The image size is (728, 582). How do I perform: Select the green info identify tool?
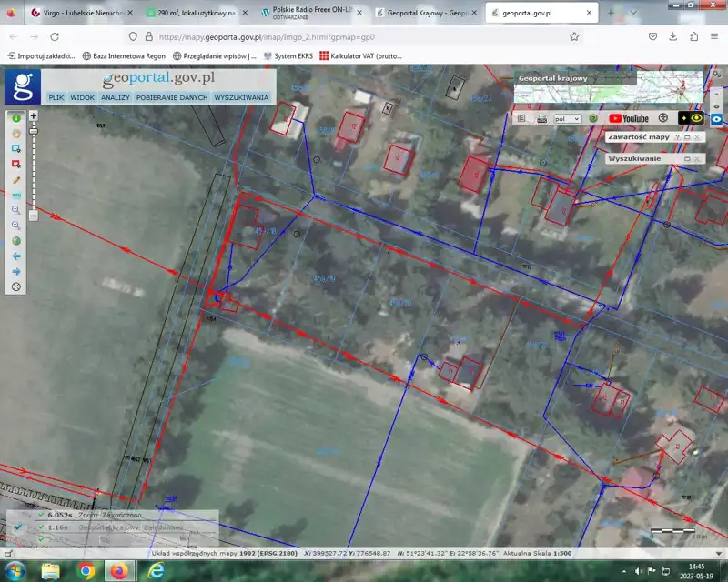[x=15, y=117]
